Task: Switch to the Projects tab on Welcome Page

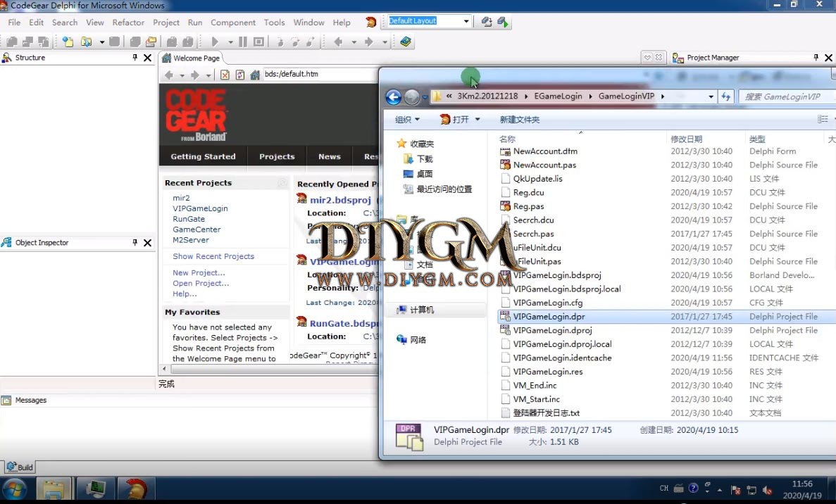Action: 277,157
